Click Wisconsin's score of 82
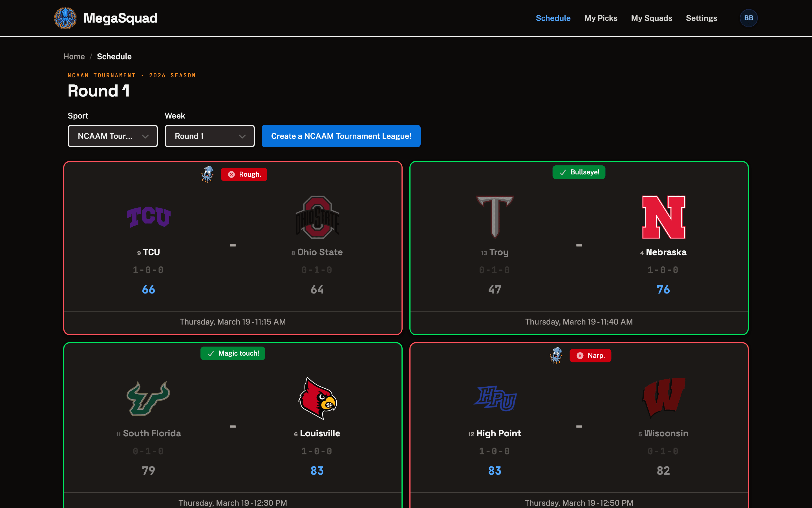812x508 pixels. (663, 470)
